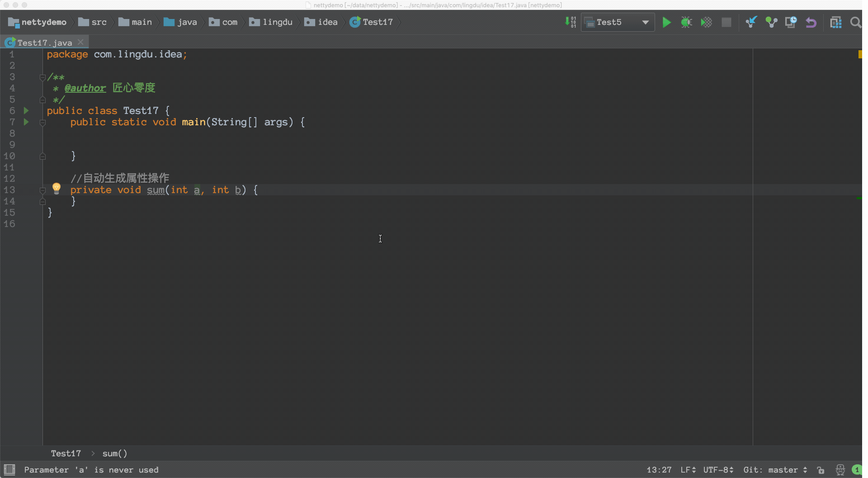Open the UTF-8 file encoding selector
Screen dimensions: 868x478
[718, 470]
